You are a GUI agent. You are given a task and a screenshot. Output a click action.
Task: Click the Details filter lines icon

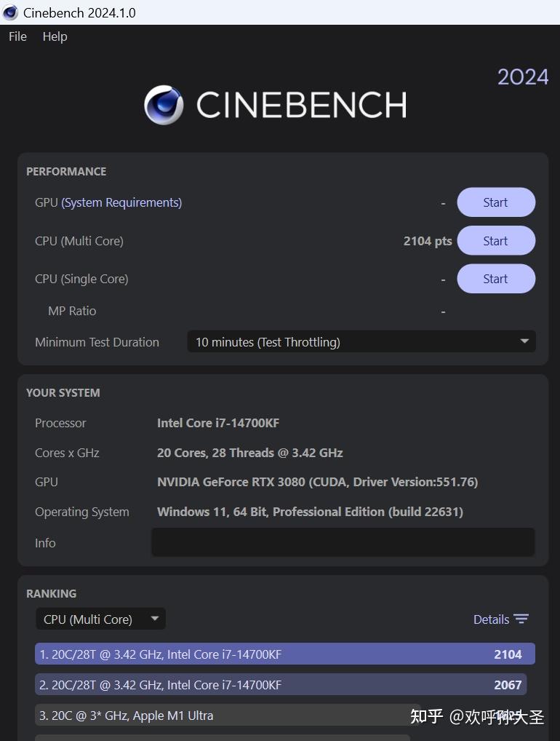[x=521, y=619]
